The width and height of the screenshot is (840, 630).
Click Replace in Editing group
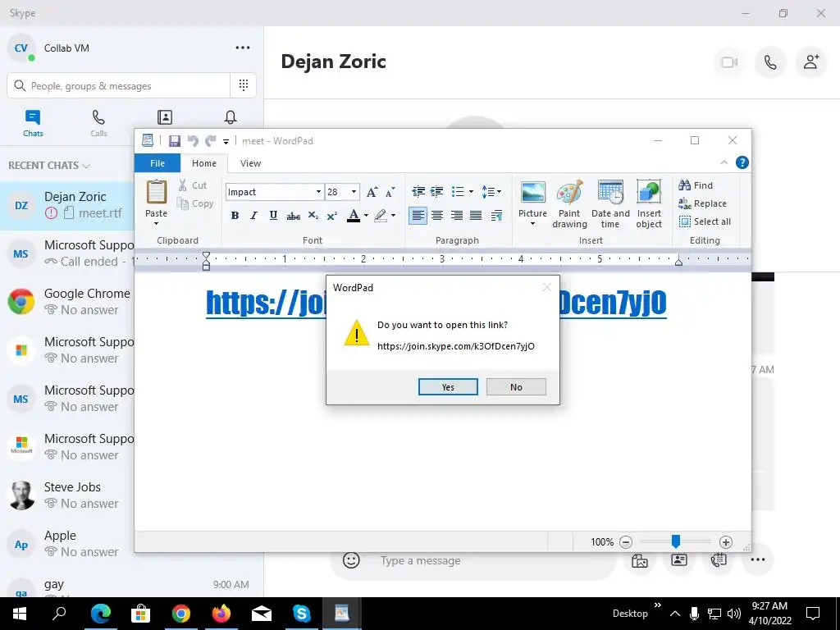702,203
